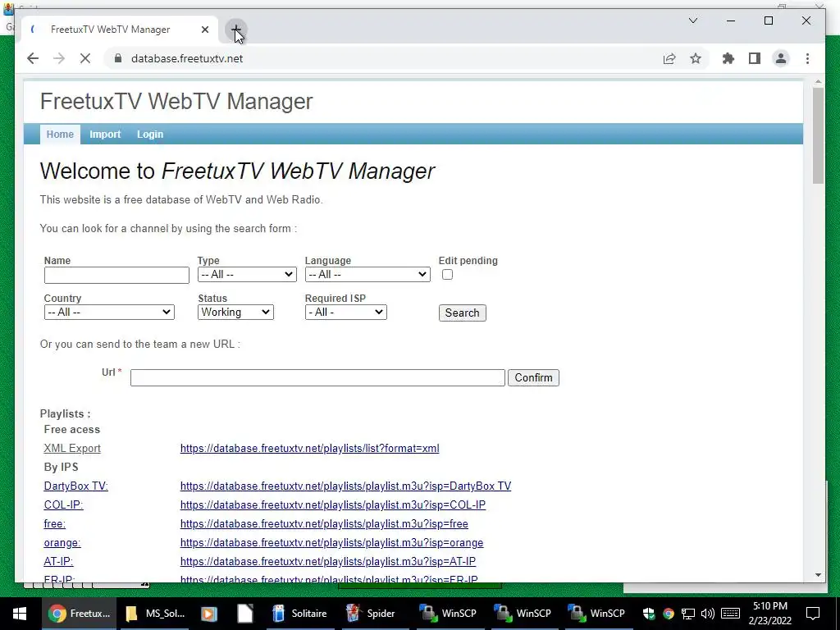Click the address bar URL
The height and width of the screenshot is (630, 840).
click(x=187, y=58)
